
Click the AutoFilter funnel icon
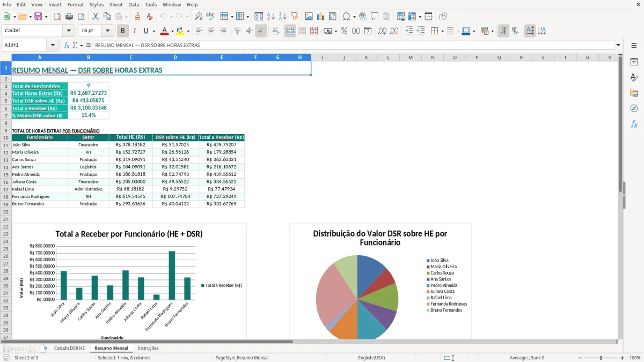coord(294,17)
